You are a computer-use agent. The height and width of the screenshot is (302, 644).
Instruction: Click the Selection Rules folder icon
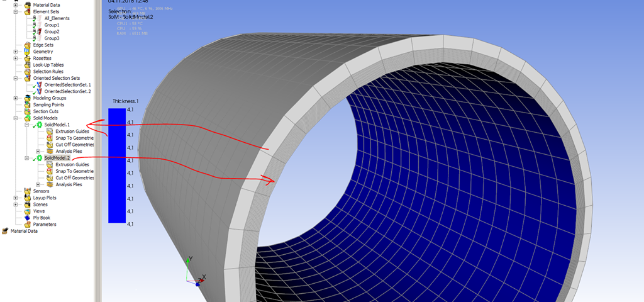pyautogui.click(x=27, y=72)
